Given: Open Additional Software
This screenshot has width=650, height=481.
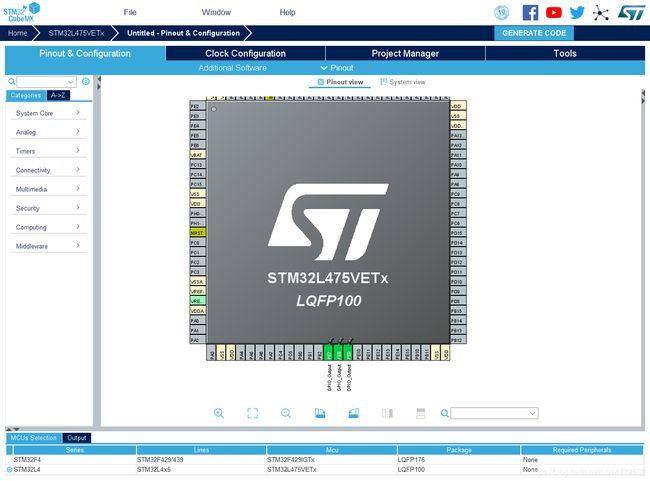Looking at the screenshot, I should pos(232,68).
